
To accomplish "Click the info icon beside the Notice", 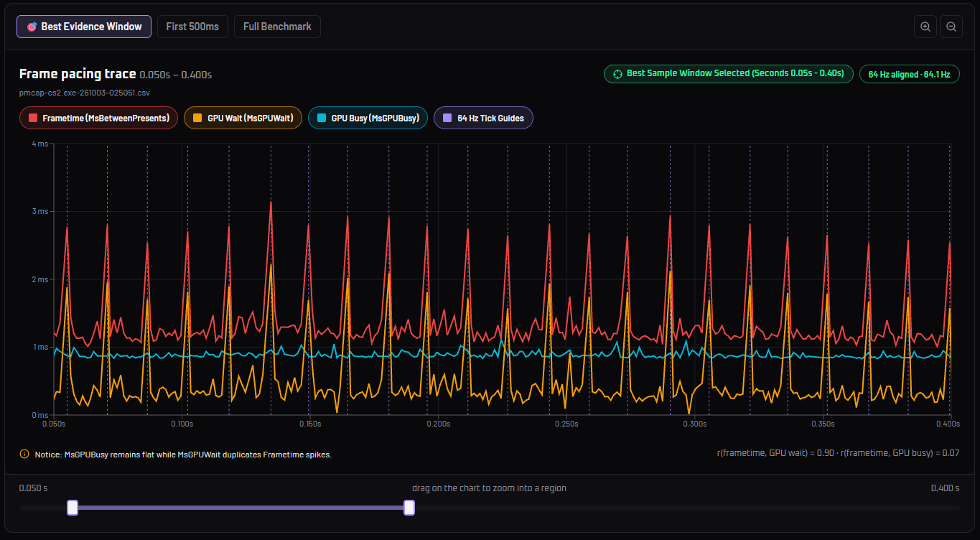I will pos(24,454).
